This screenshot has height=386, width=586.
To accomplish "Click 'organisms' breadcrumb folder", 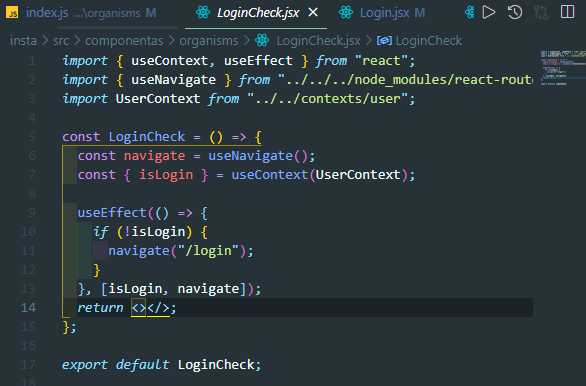I will pos(209,40).
